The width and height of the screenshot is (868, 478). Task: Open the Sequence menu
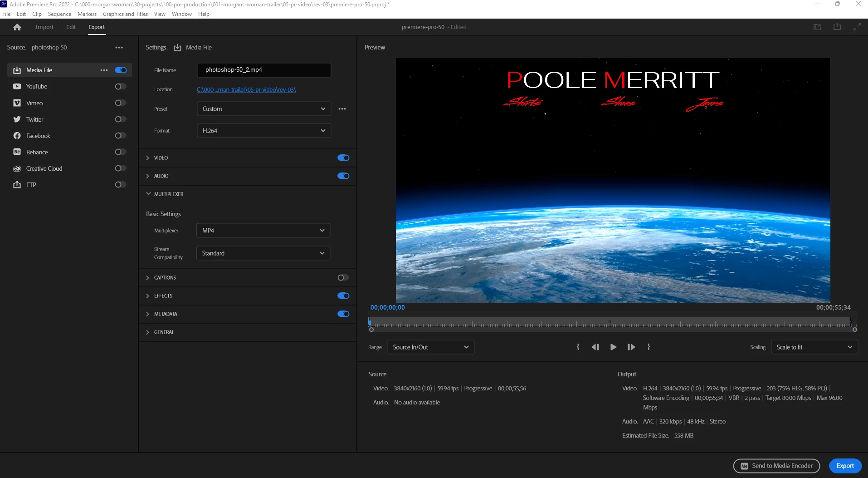coord(59,14)
